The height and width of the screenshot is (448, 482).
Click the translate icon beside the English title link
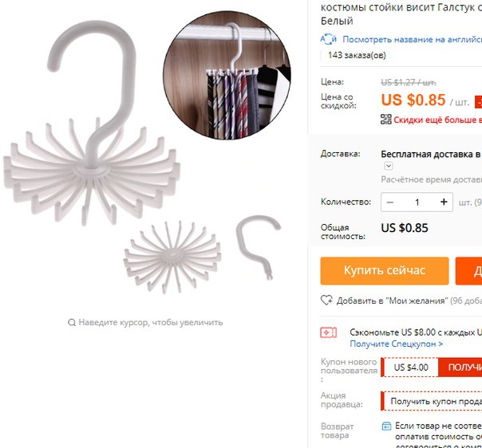[329, 39]
